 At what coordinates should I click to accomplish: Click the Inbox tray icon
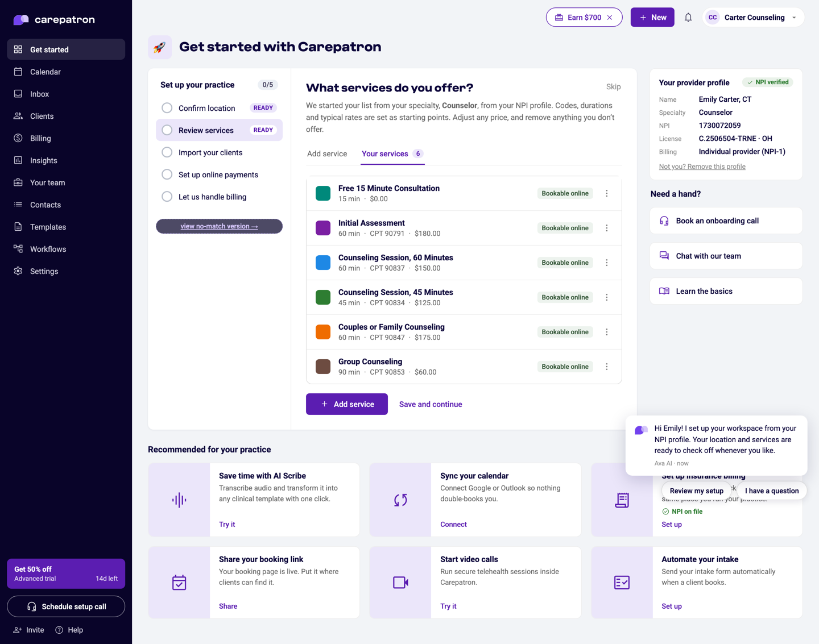(18, 94)
